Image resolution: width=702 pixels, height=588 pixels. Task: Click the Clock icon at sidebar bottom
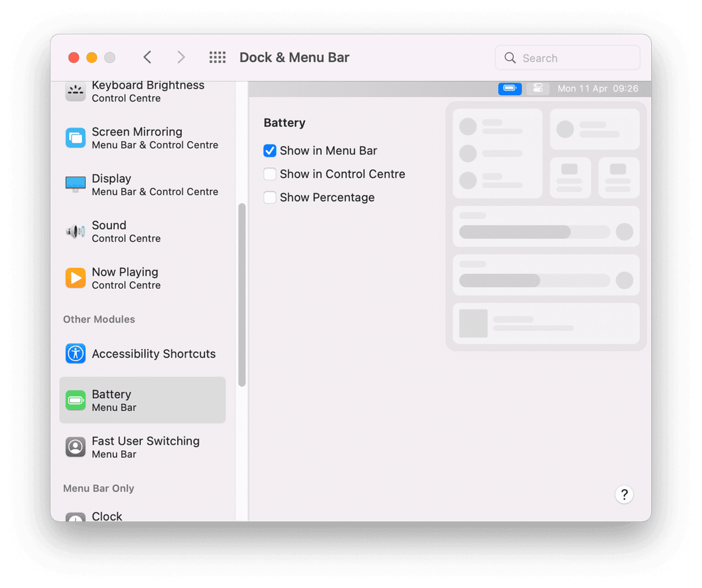click(x=76, y=517)
